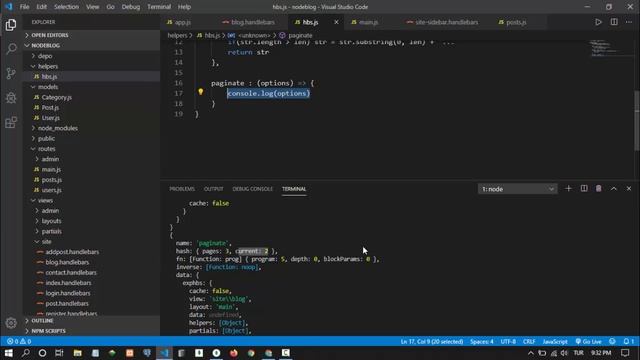Change indentation via Spaces: 4
The image size is (640, 360).
pos(482,341)
